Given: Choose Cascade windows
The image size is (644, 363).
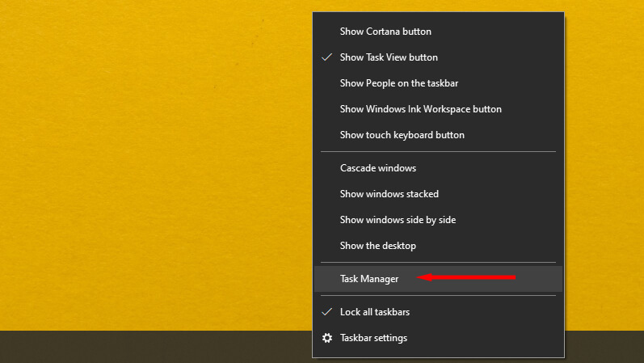Looking at the screenshot, I should [378, 168].
